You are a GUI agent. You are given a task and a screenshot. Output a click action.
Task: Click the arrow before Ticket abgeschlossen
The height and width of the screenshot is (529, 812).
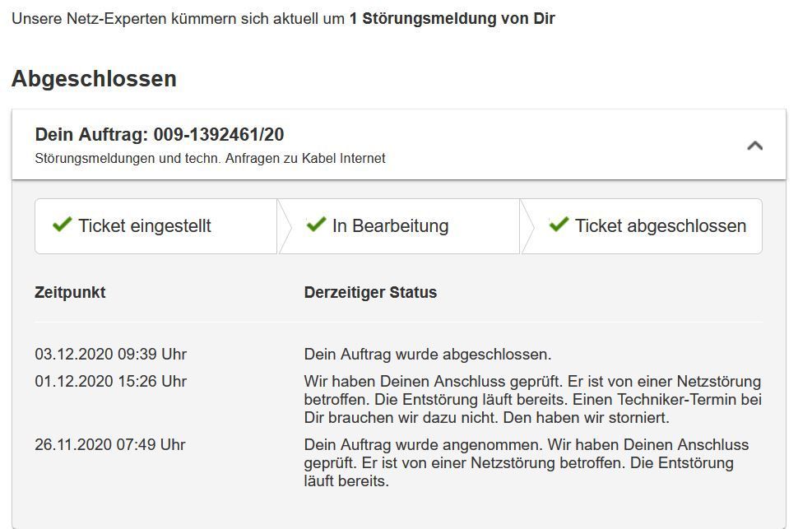coord(526,225)
